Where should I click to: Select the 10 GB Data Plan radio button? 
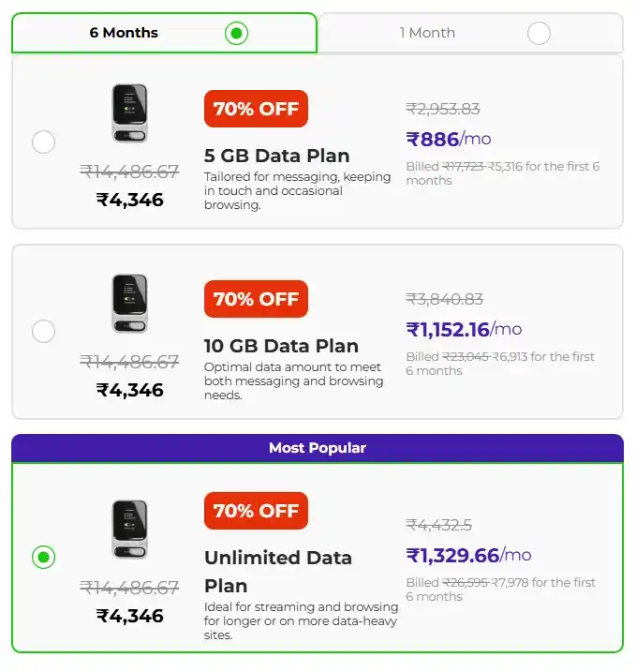[43, 331]
